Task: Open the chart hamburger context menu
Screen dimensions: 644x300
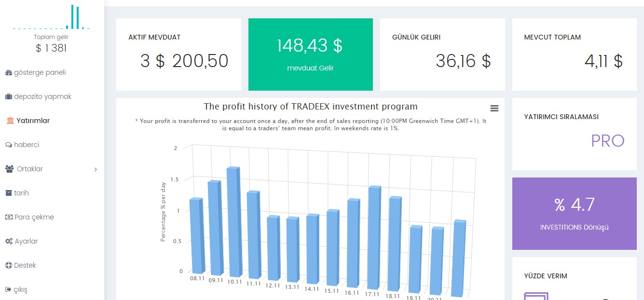Action: tap(494, 109)
